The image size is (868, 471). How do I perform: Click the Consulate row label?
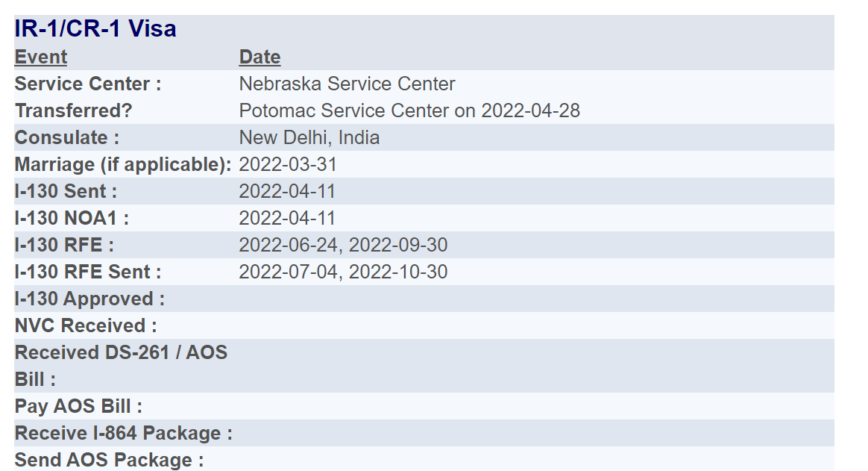click(x=67, y=137)
